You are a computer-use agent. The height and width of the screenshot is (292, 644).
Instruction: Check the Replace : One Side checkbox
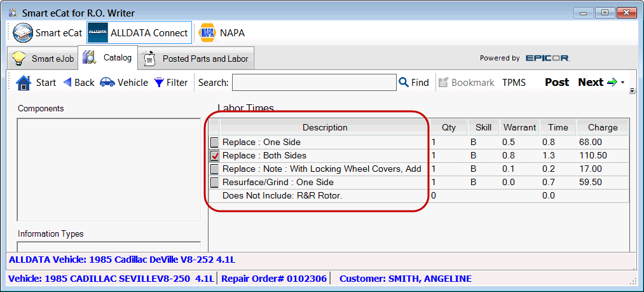click(x=215, y=143)
